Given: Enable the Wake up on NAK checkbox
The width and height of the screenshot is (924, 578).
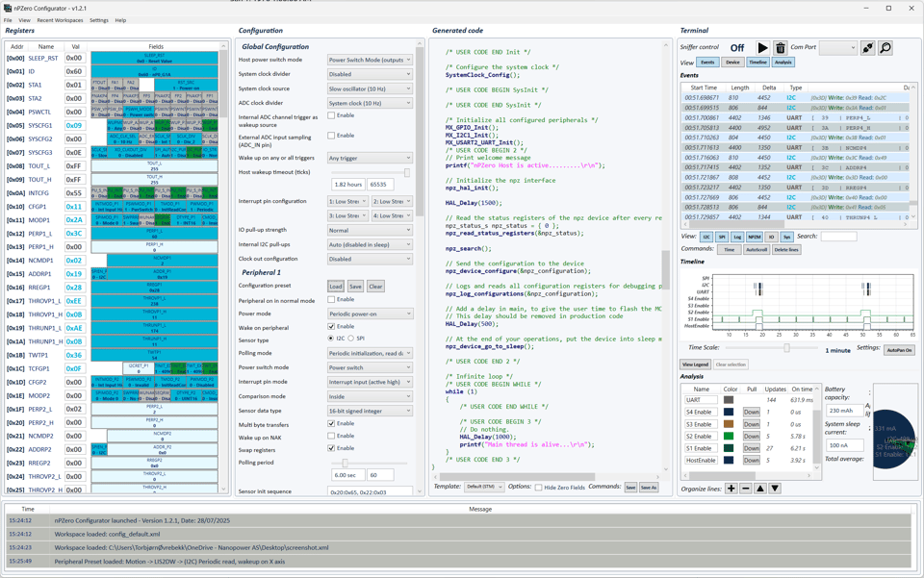Looking at the screenshot, I should [331, 436].
